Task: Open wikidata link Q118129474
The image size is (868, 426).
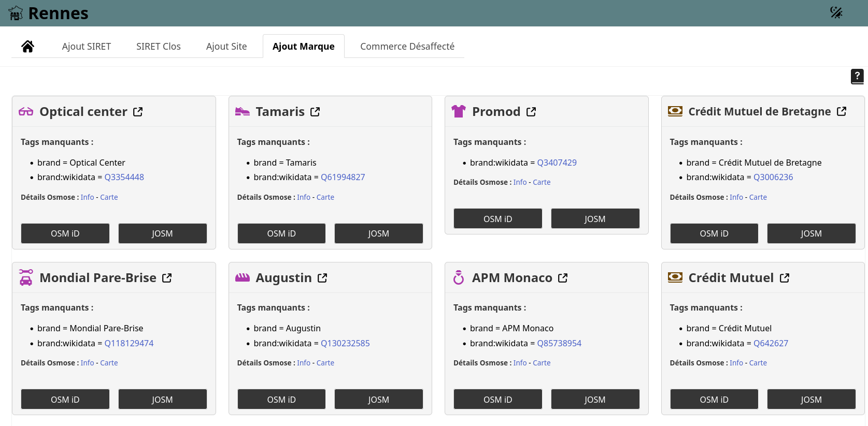Action: (x=129, y=343)
